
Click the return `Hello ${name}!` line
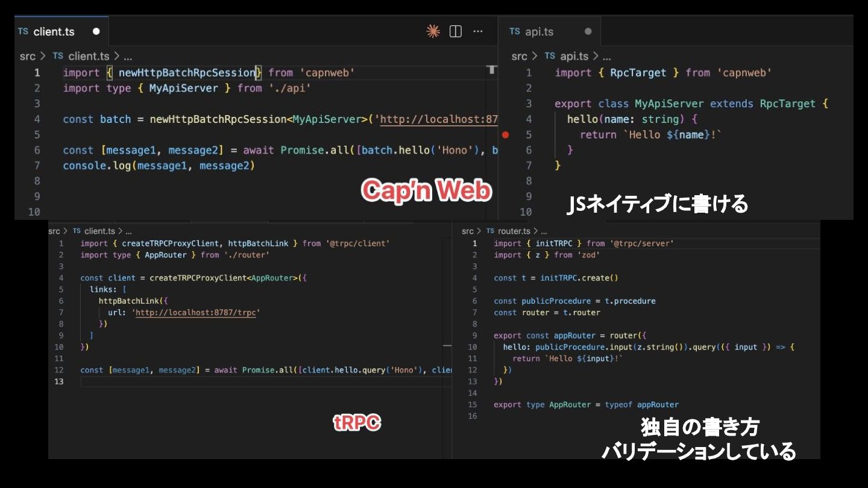point(650,135)
